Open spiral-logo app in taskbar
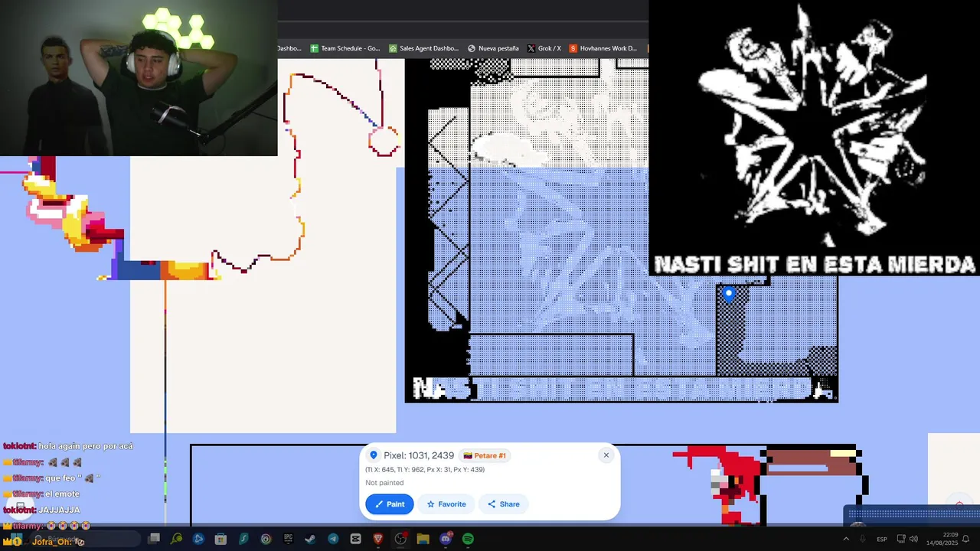980x551 pixels. point(266,539)
